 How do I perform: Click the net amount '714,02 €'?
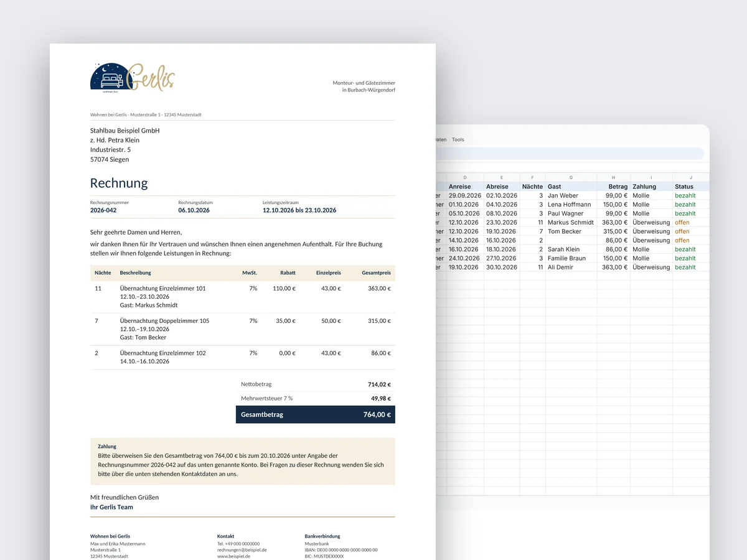pyautogui.click(x=379, y=384)
